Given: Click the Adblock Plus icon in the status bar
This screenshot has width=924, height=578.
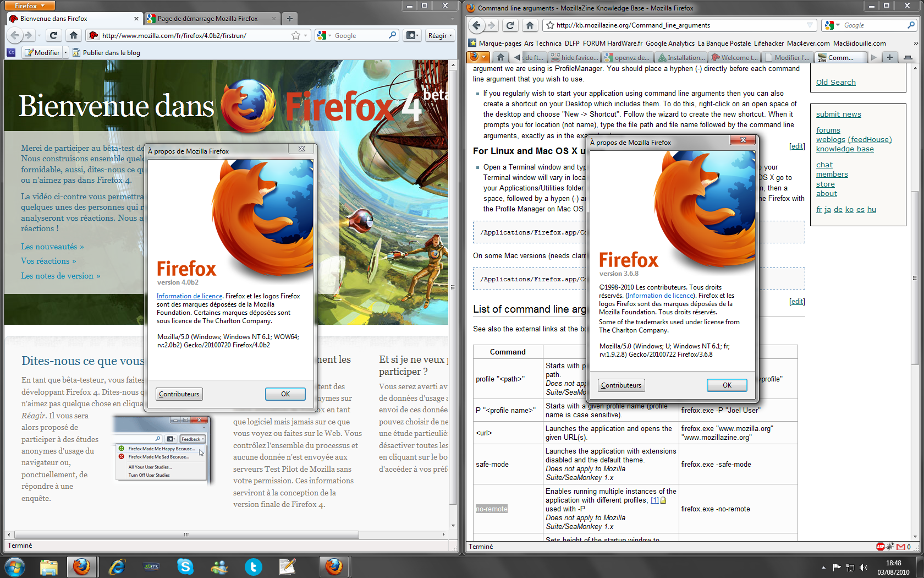Looking at the screenshot, I should pos(881,547).
